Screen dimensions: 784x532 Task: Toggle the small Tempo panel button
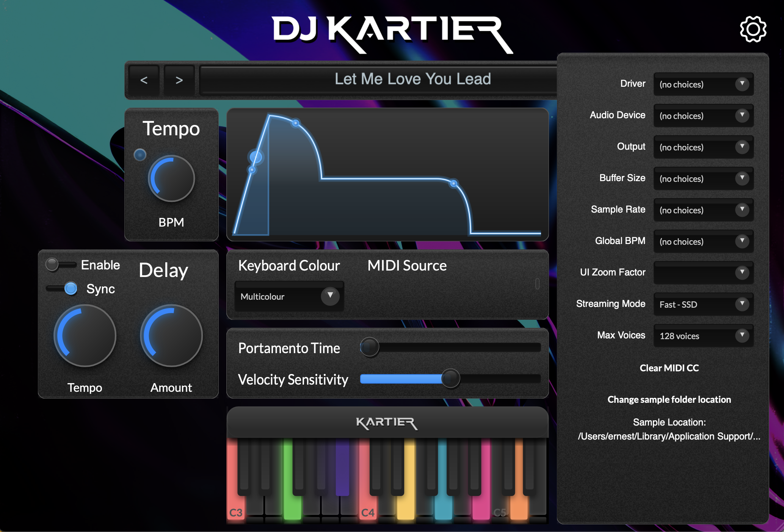click(140, 155)
